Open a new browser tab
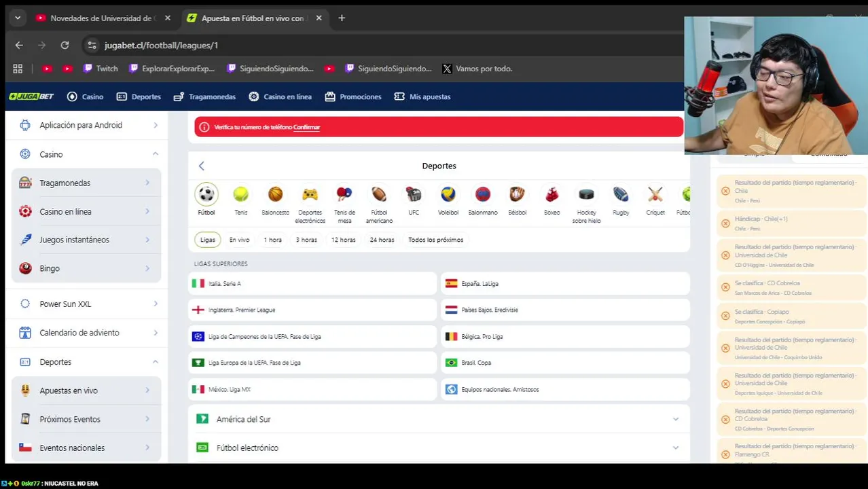 point(342,18)
